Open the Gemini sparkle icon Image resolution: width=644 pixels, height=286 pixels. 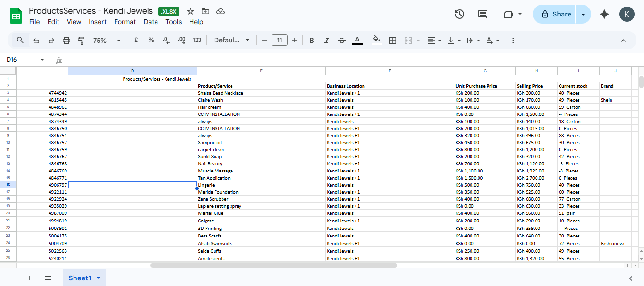(x=604, y=14)
